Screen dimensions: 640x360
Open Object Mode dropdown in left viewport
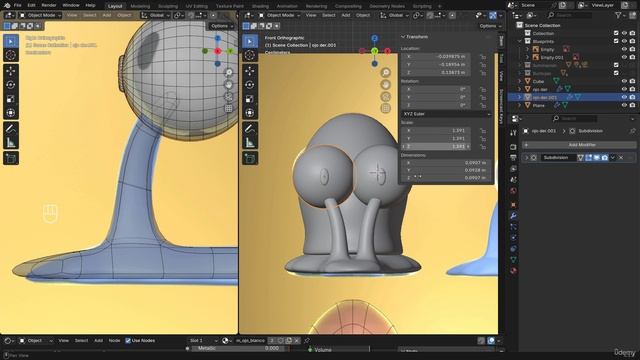point(40,15)
